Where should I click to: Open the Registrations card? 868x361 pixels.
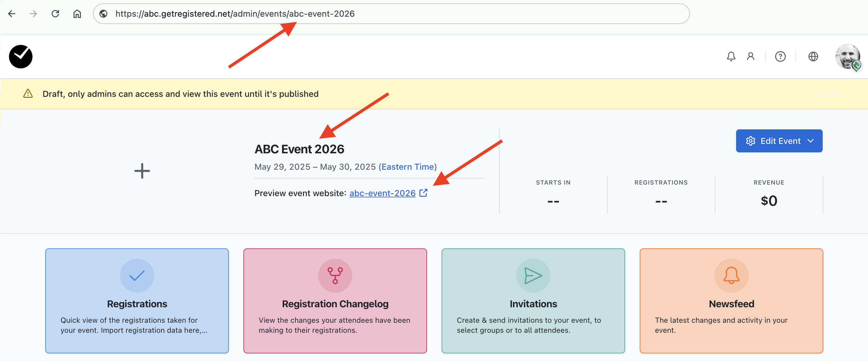(137, 300)
